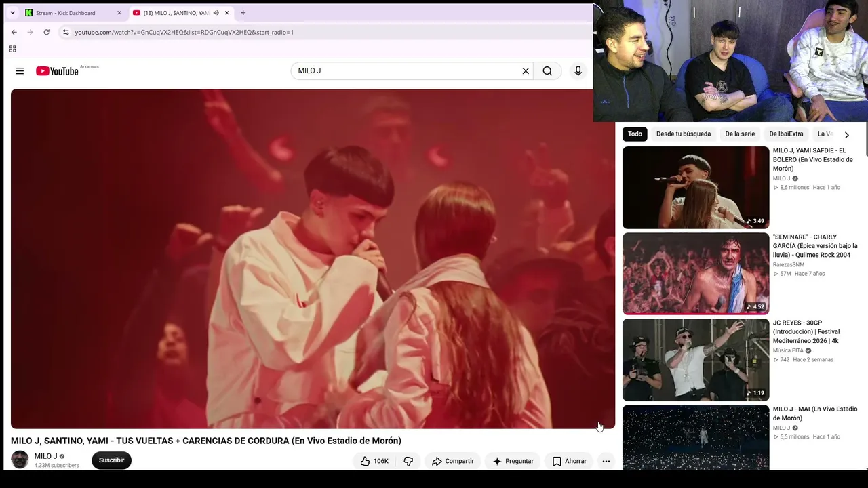Screen dimensions: 868x488
Task: Open the MILO J channel name link
Action: coord(45,456)
